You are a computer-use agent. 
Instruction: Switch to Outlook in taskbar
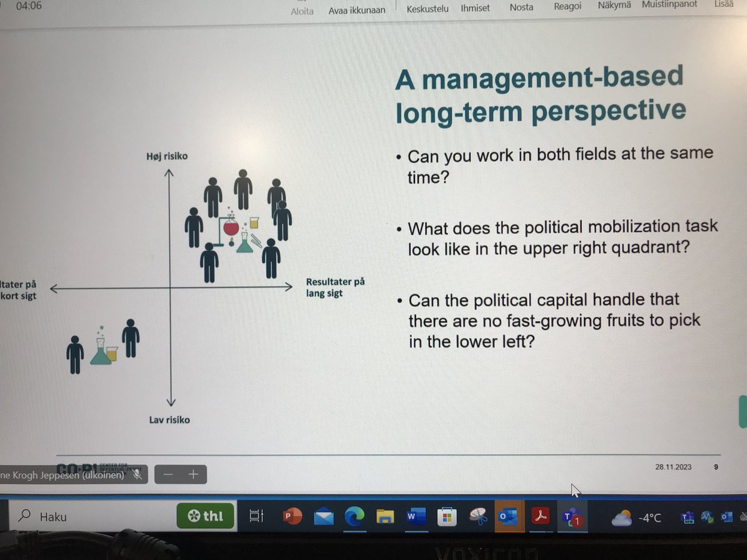click(509, 517)
